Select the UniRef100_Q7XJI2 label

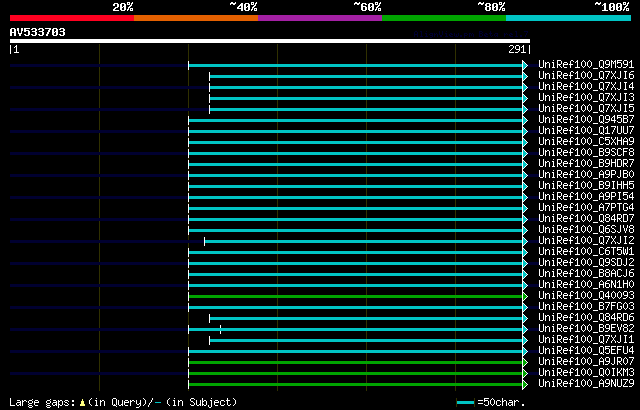click(x=586, y=241)
